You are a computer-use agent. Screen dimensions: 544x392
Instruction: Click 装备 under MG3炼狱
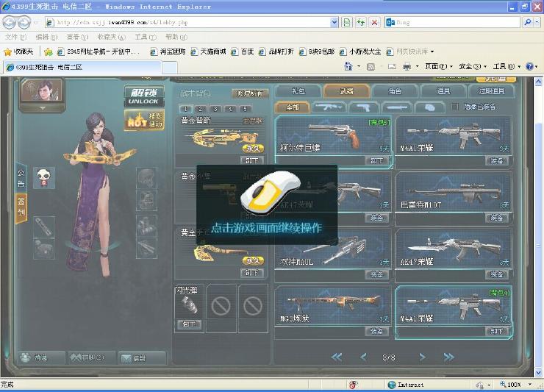click(376, 331)
